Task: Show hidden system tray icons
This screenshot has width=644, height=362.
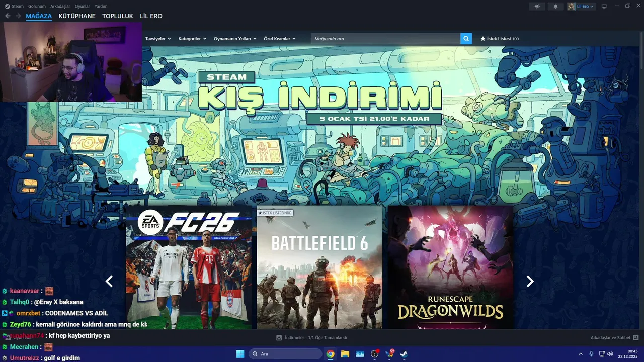Action: tap(580, 354)
